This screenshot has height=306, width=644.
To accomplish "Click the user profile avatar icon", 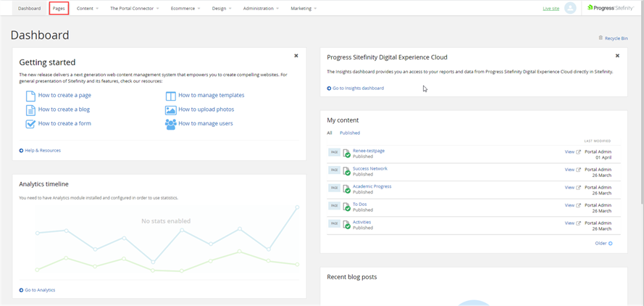I will pos(571,8).
